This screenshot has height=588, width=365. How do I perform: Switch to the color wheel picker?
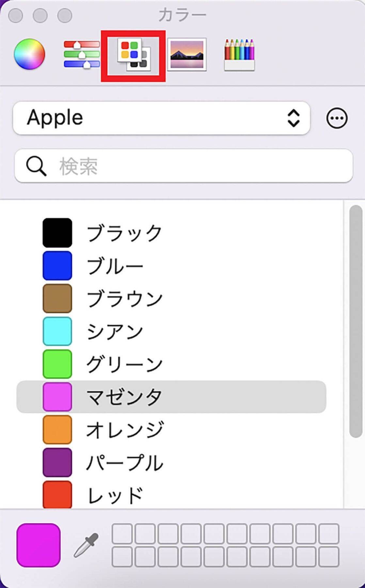pyautogui.click(x=29, y=54)
